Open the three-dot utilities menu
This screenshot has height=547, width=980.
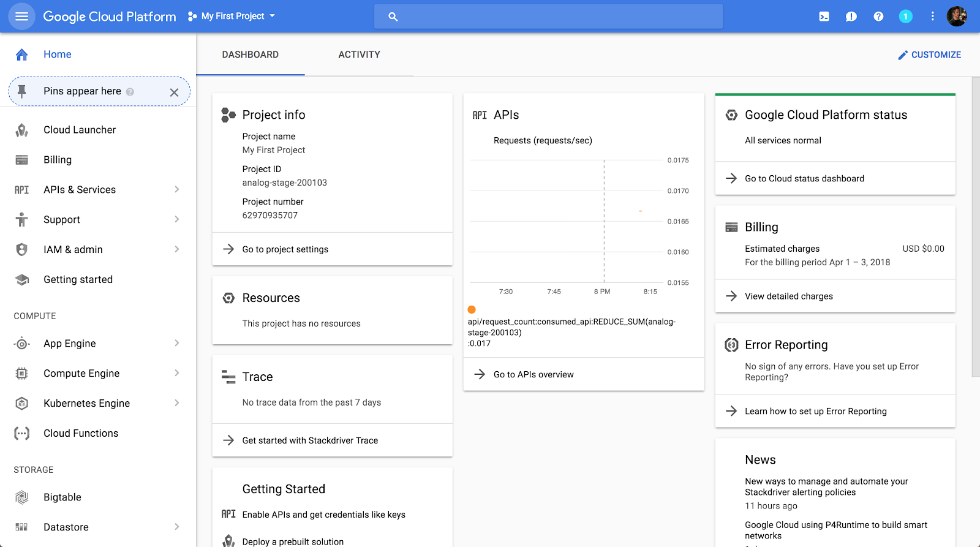click(932, 17)
